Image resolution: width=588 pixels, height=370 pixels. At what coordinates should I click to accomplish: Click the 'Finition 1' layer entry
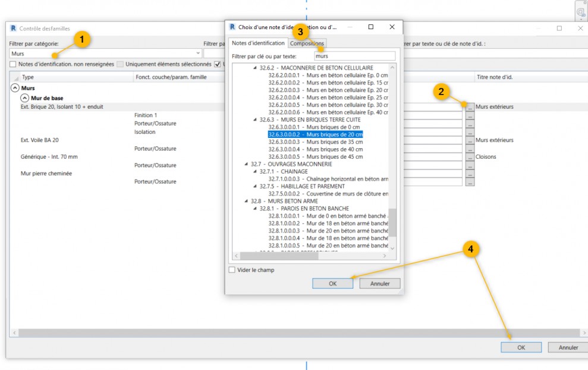146,115
